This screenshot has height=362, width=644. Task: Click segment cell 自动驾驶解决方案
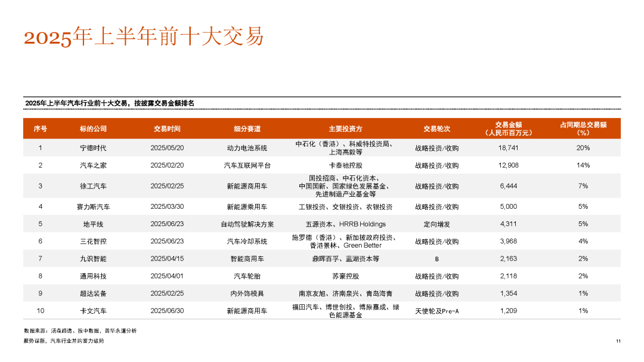247,224
